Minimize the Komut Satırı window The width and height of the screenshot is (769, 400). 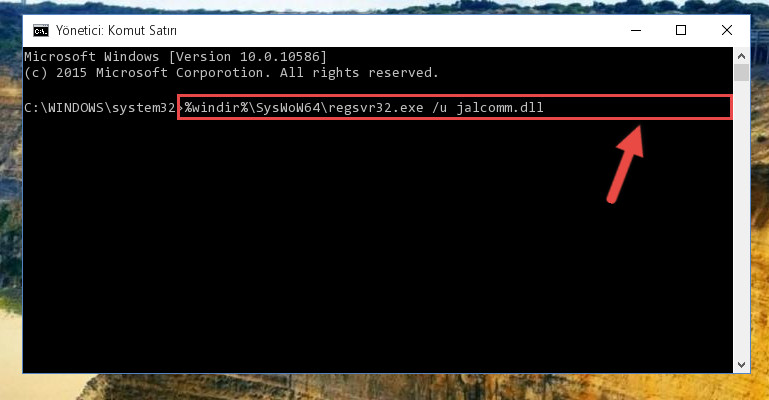coord(636,30)
